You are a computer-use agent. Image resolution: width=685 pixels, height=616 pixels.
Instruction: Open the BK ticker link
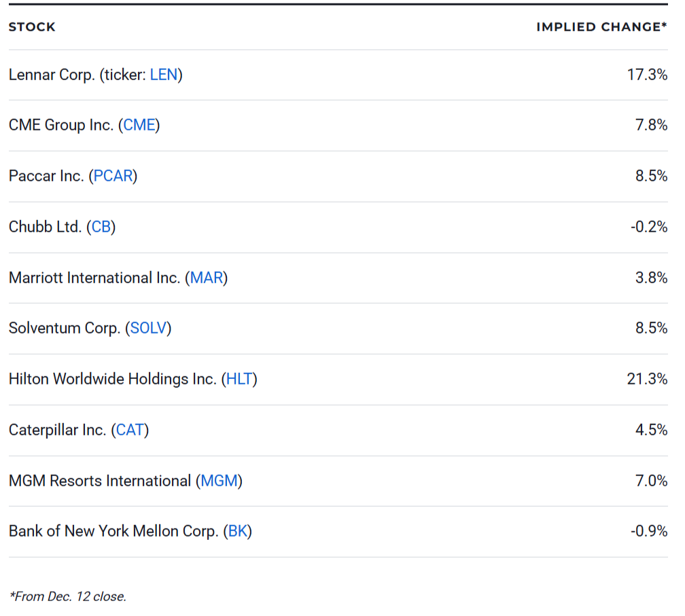(238, 532)
